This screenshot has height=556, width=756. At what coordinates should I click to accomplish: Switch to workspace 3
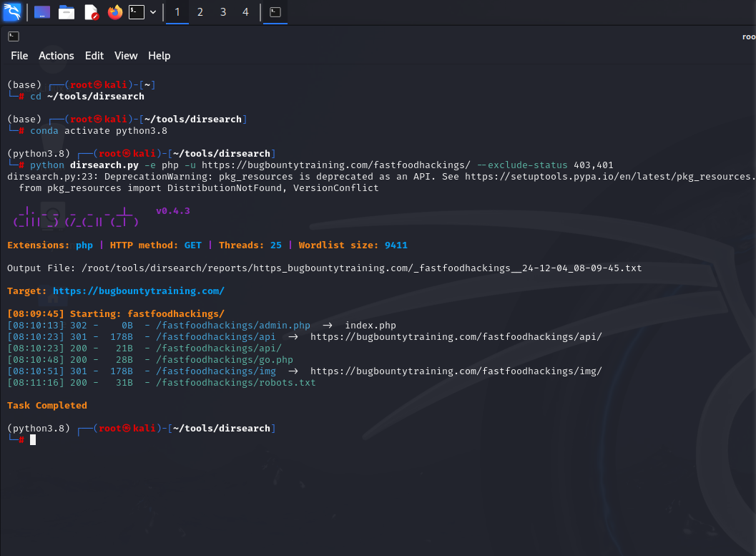pyautogui.click(x=223, y=12)
